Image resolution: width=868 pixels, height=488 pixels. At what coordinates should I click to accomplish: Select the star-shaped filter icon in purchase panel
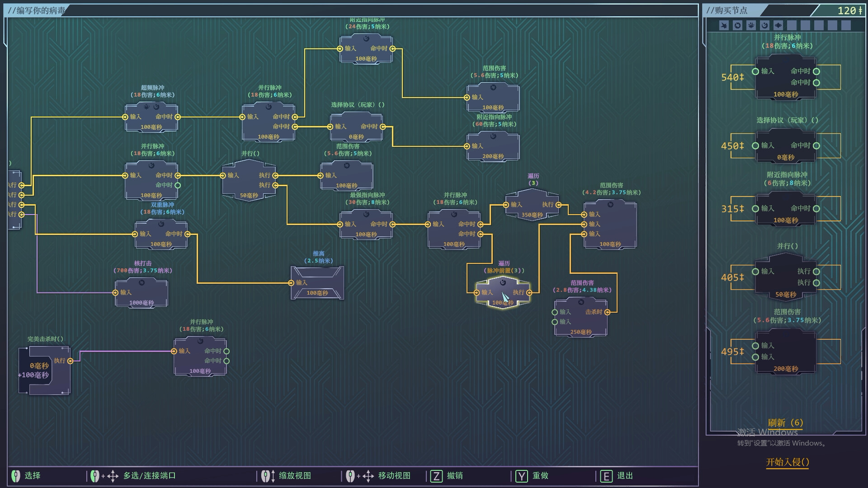pos(724,26)
